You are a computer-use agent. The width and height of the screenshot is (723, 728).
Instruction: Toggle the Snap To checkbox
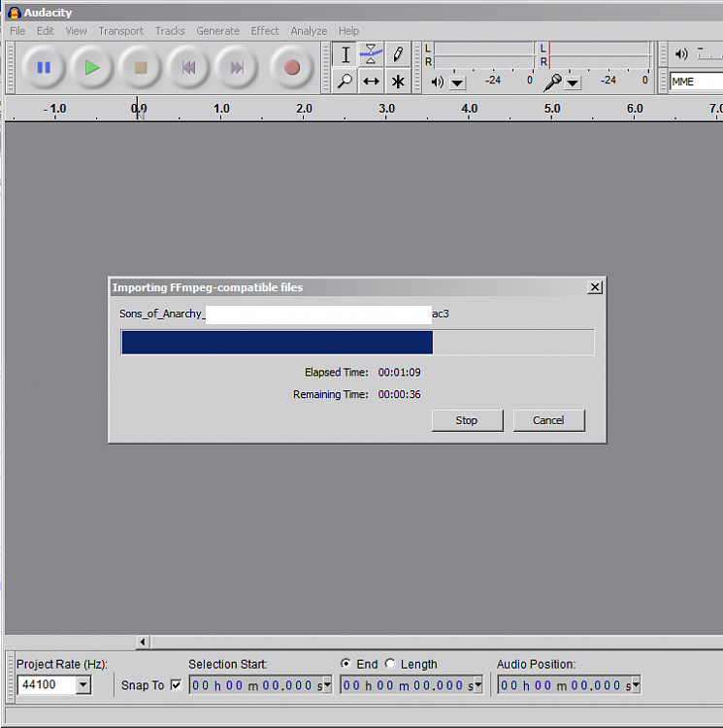point(176,685)
